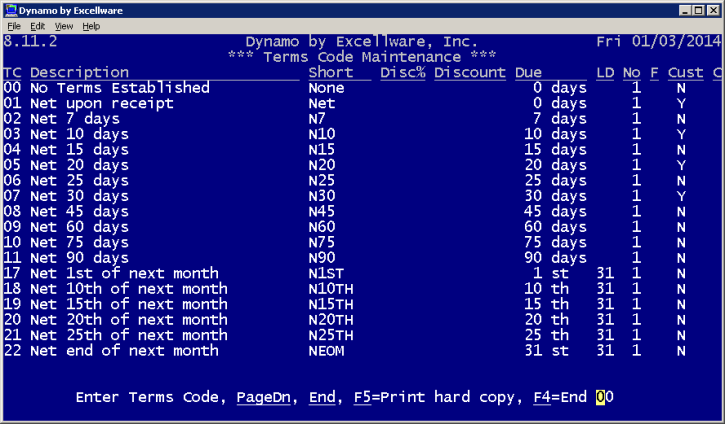The image size is (725, 424).
Task: Click short code 'N1ST'
Action: pos(326,273)
